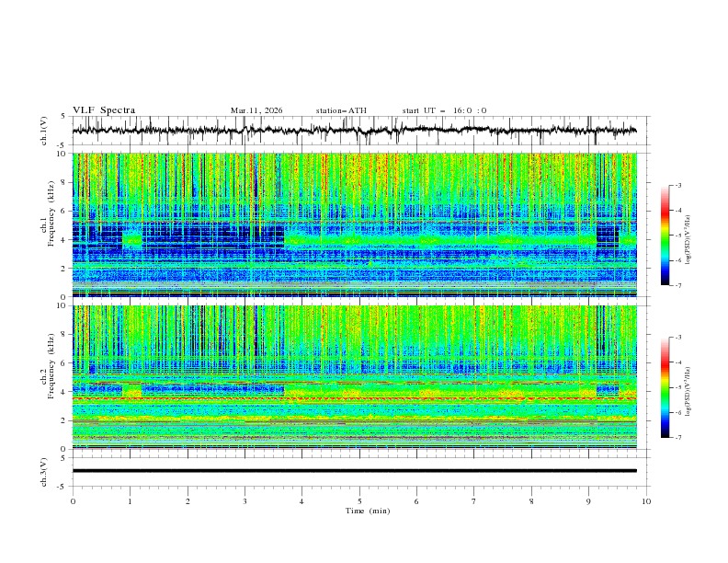728x563 pixels.
Task: Click the time axis tick label '9'
Action: pos(588,501)
